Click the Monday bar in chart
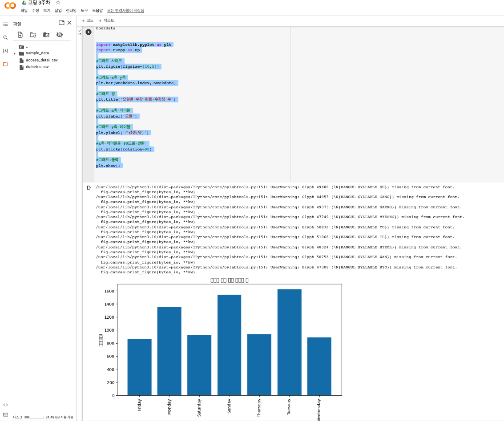This screenshot has height=422, width=504. pos(169,351)
